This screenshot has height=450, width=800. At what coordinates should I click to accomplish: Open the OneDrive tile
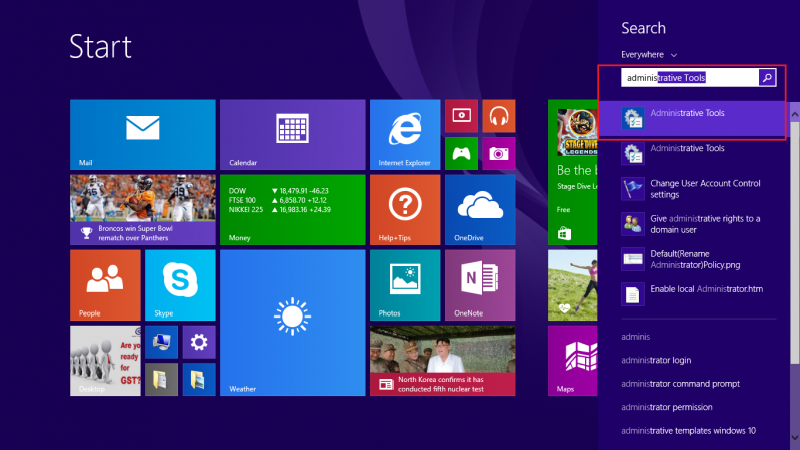click(x=480, y=210)
